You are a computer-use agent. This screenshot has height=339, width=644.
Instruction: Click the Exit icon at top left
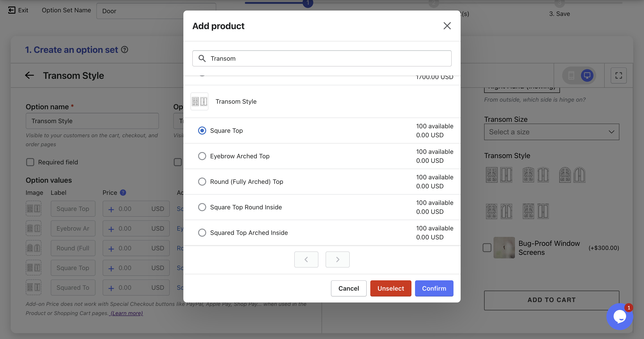pyautogui.click(x=11, y=10)
